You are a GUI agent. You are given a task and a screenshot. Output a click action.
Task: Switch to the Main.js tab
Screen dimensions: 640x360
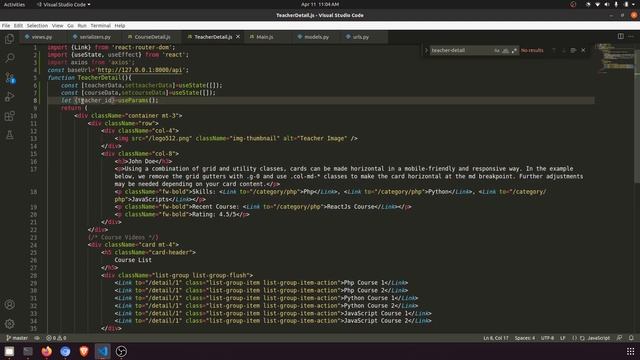point(264,37)
